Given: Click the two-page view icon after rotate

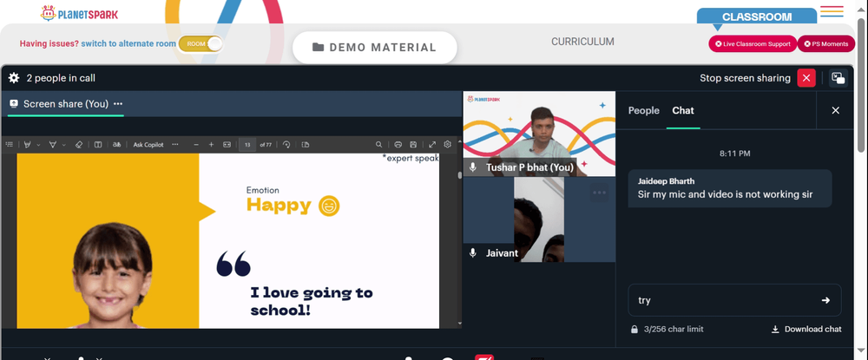Looking at the screenshot, I should (x=305, y=144).
